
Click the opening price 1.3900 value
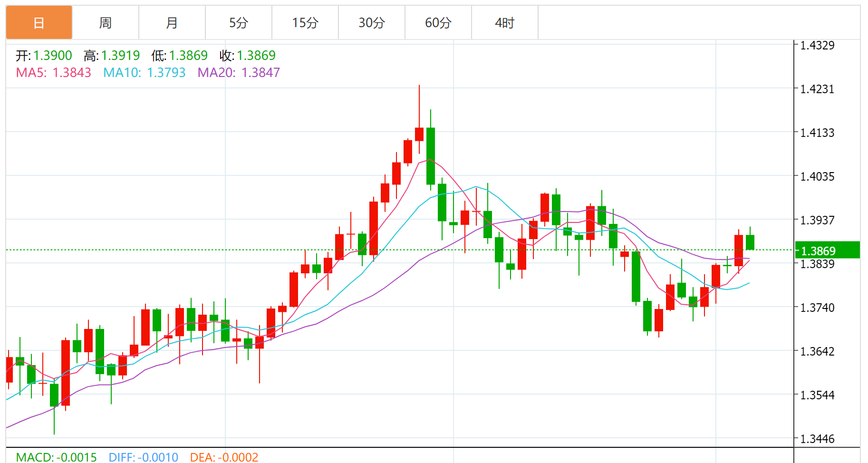(53, 56)
